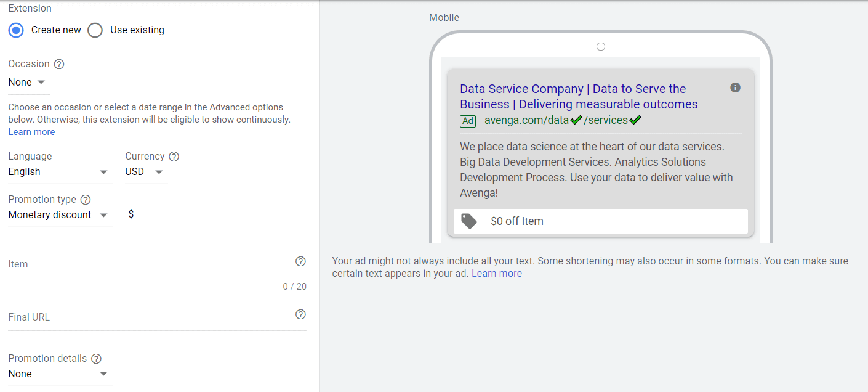Viewport: 868px width, 392px height.
Task: Click the Extension heading text
Action: (30, 9)
